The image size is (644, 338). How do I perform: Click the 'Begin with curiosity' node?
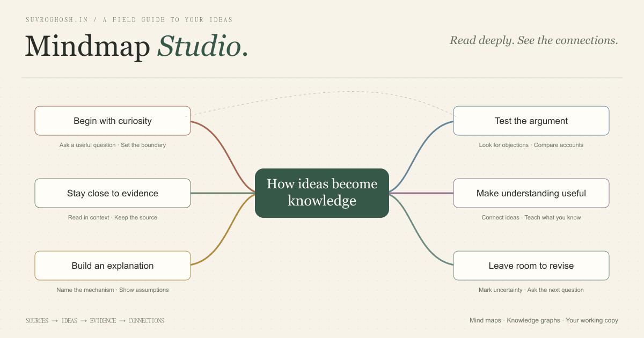pos(113,121)
